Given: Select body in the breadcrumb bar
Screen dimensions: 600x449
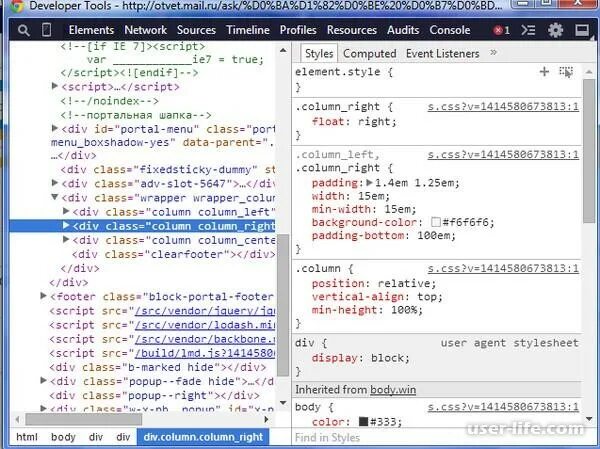Looking at the screenshot, I should pos(63,437).
